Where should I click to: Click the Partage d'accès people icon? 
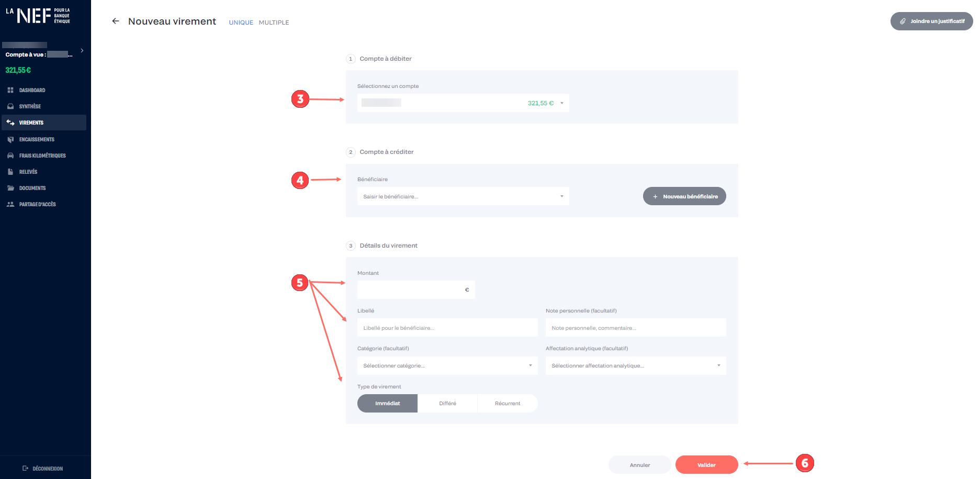[10, 204]
